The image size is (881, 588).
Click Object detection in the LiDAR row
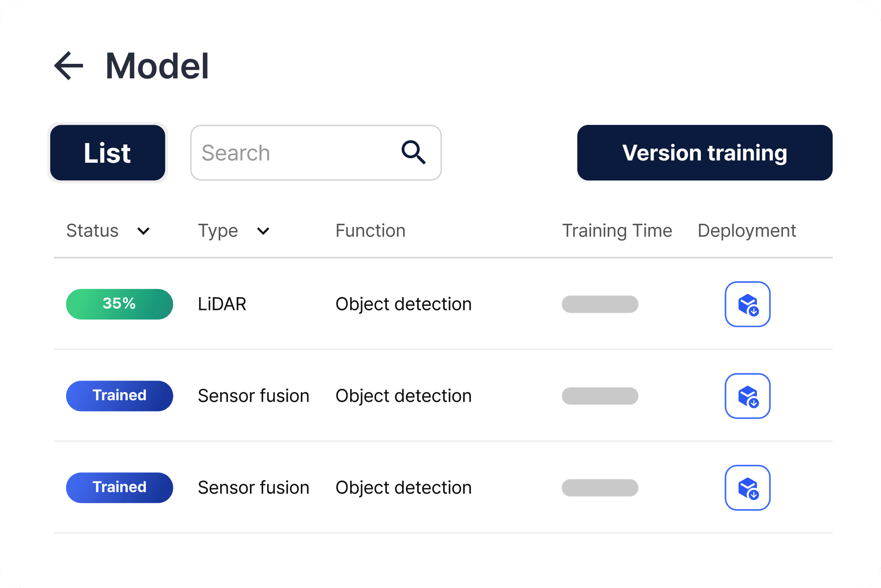click(404, 304)
